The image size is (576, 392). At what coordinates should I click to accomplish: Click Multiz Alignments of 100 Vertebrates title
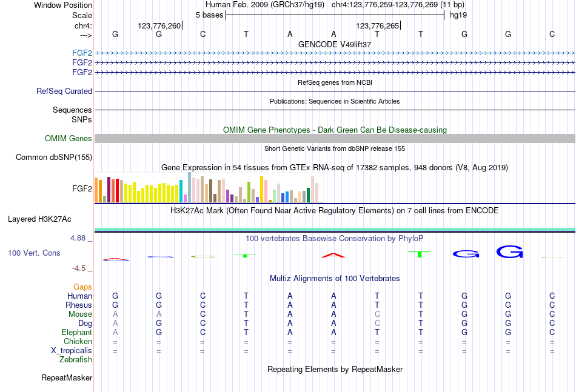(335, 279)
